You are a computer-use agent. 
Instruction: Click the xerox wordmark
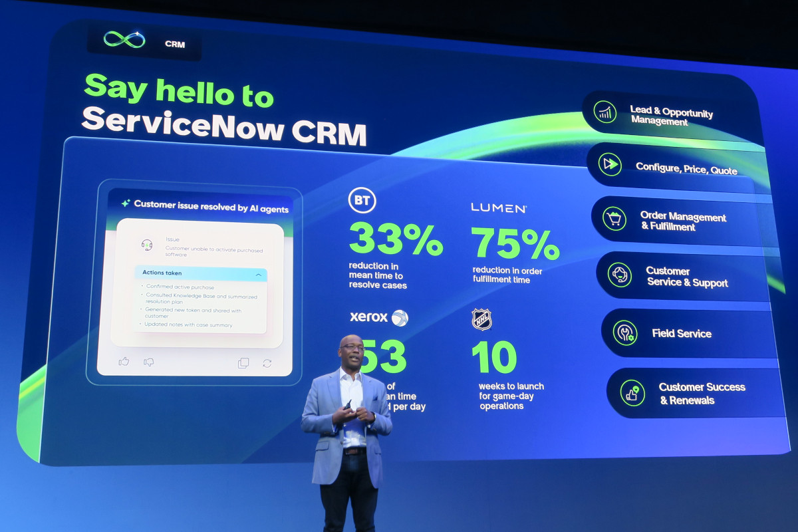click(368, 317)
